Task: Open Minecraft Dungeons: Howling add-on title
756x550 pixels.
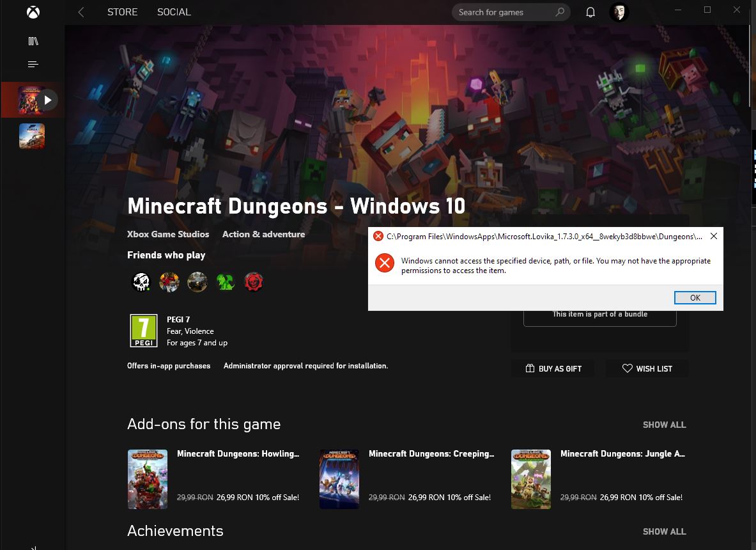Action: [238, 453]
